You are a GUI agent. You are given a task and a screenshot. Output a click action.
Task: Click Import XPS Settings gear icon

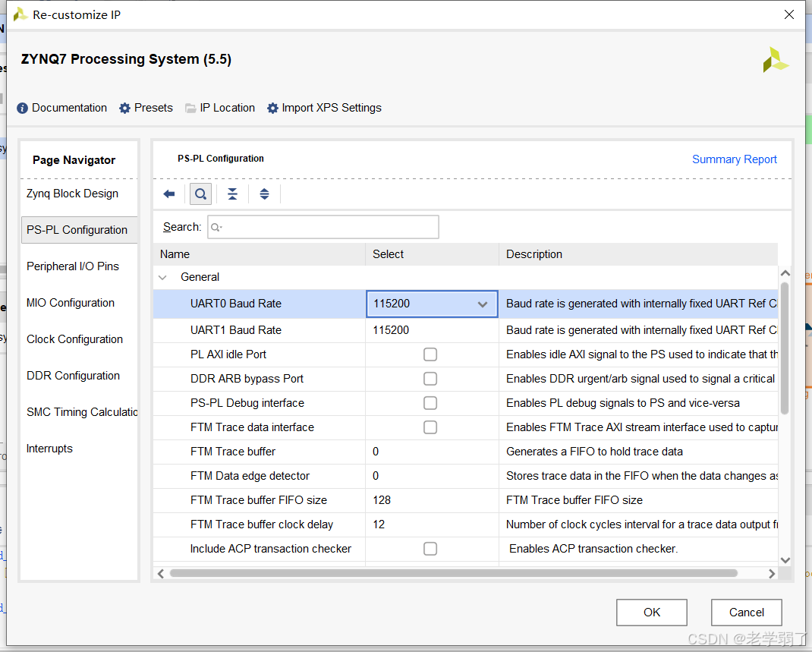click(272, 109)
